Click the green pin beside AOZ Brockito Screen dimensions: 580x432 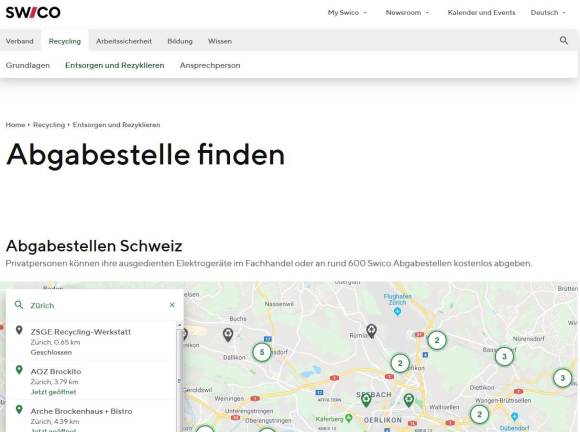click(x=19, y=370)
